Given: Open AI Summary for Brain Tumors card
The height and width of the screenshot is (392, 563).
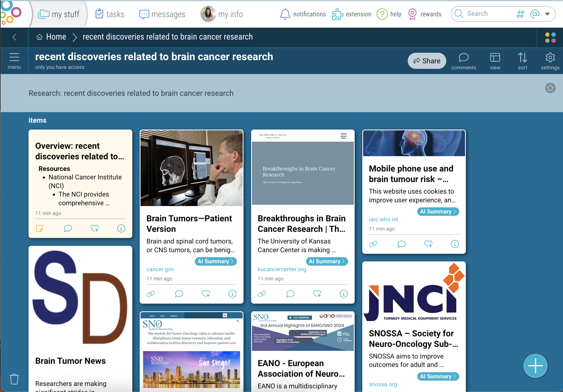Looking at the screenshot, I should (216, 261).
